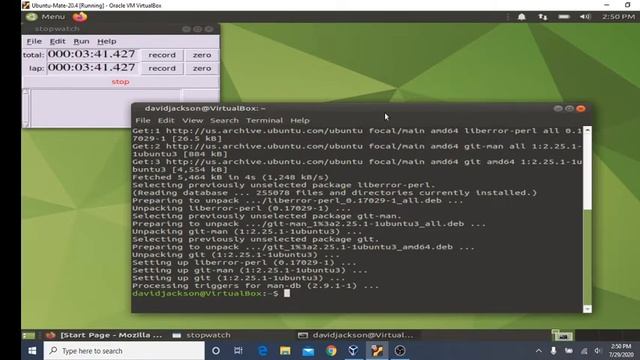Open the terminal Edit menu
Image resolution: width=640 pixels, height=360 pixels.
(166, 120)
